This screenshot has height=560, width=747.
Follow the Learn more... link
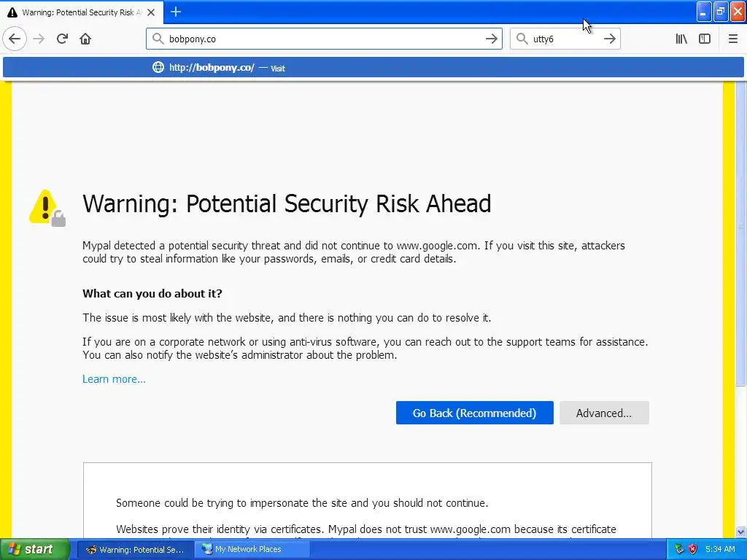coord(114,379)
